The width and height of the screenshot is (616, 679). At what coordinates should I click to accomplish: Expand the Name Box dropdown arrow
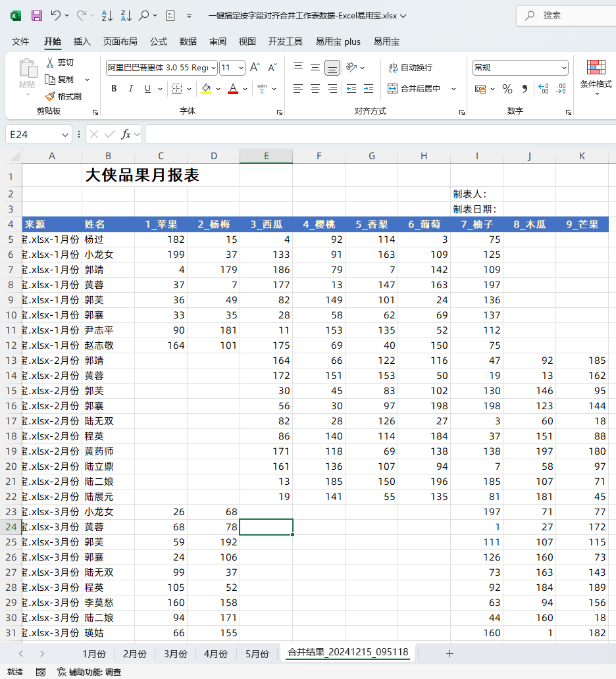tap(65, 135)
